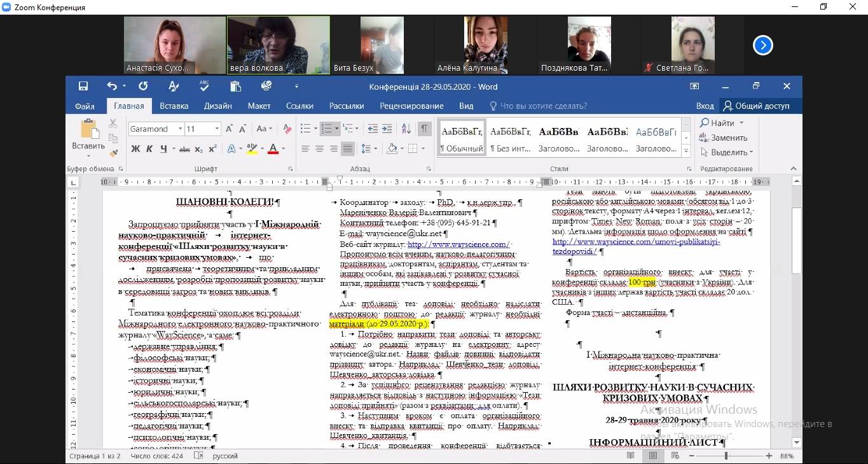Image resolution: width=868 pixels, height=464 pixels.
Task: Center-align the paragraph text
Action: coord(319,149)
